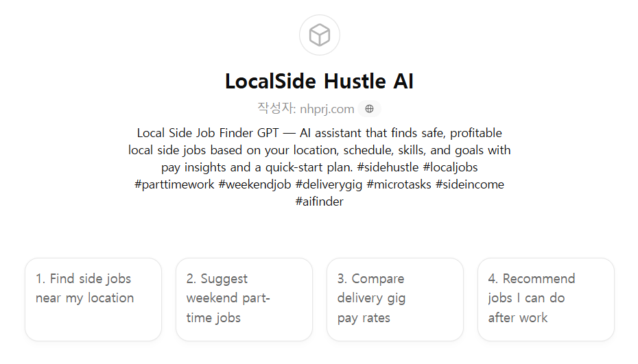The width and height of the screenshot is (638, 364).
Task: Open the nhprj.com author link
Action: [x=327, y=108]
